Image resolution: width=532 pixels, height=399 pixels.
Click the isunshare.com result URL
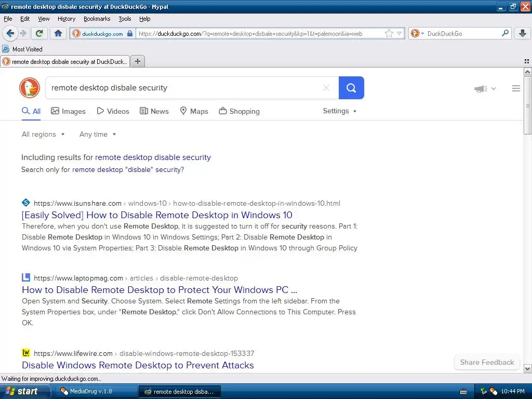click(x=187, y=203)
